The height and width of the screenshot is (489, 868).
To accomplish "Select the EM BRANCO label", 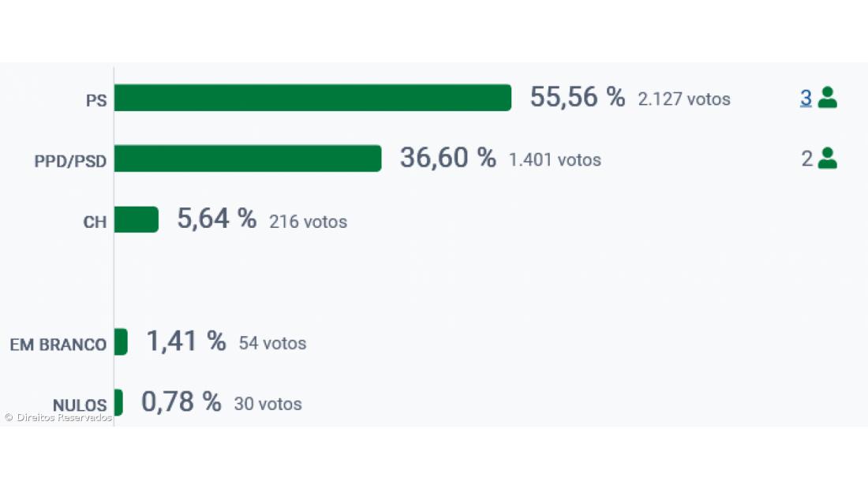I will point(58,345).
